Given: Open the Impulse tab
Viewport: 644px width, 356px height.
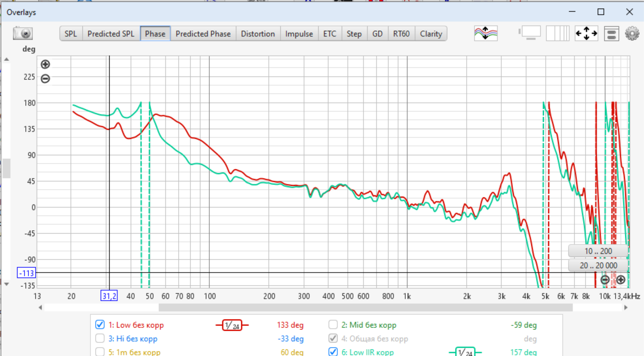Looking at the screenshot, I should (299, 34).
